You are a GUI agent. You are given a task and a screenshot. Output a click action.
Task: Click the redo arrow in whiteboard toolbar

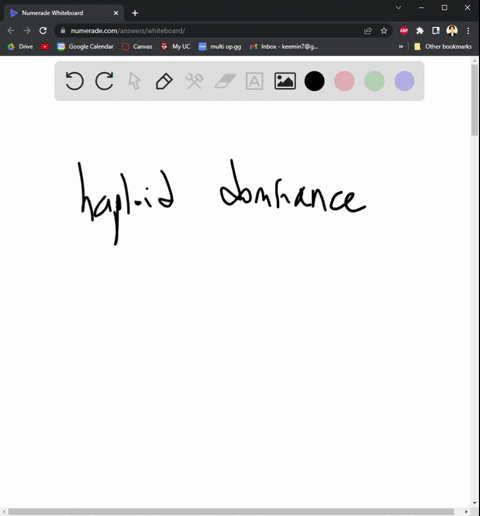[104, 81]
